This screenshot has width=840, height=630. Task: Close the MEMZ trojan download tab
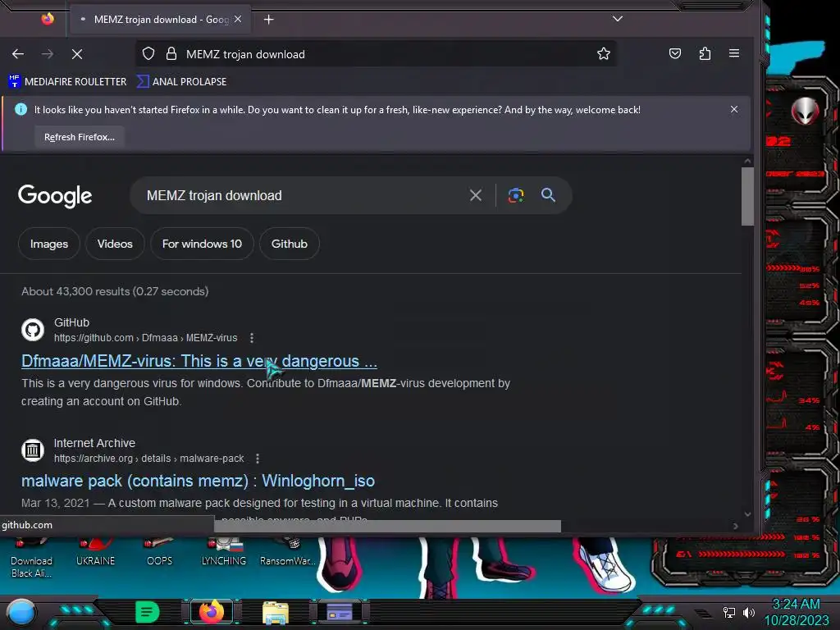tap(238, 20)
